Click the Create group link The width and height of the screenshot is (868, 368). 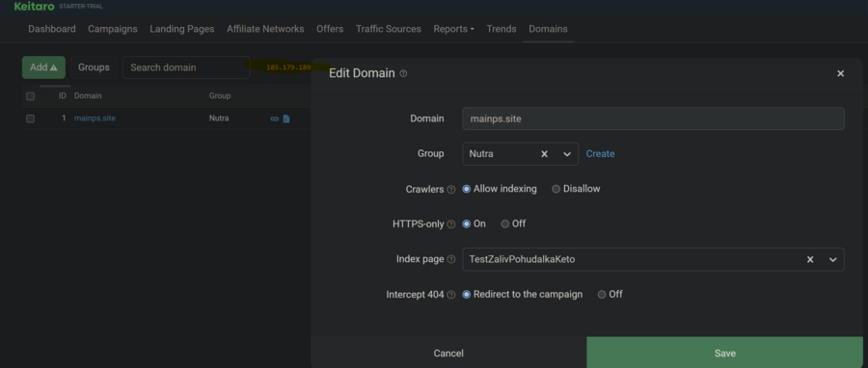[600, 154]
